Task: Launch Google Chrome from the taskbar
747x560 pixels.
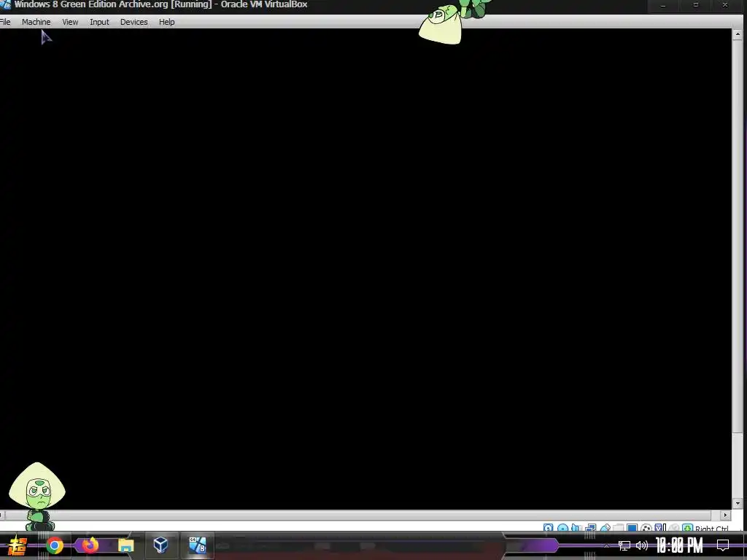Action: 55,545
